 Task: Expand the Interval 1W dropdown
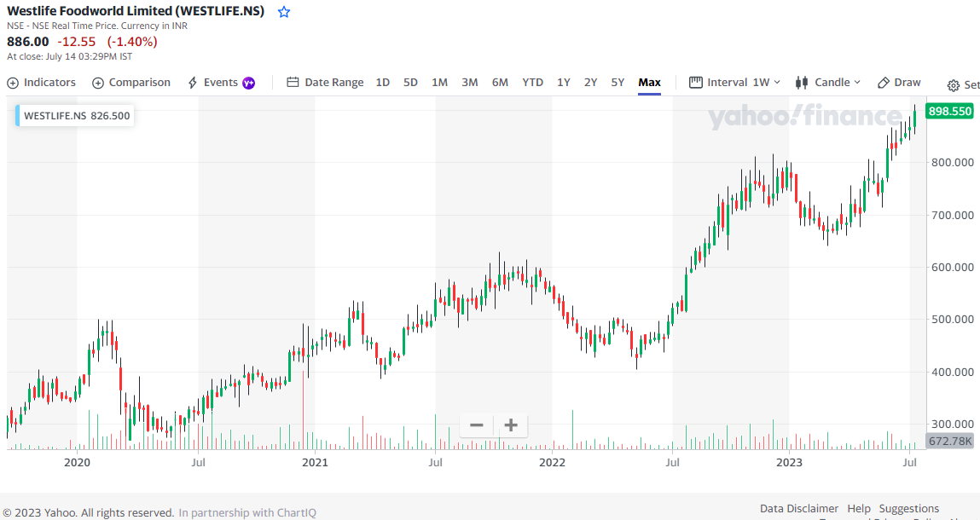coord(735,83)
